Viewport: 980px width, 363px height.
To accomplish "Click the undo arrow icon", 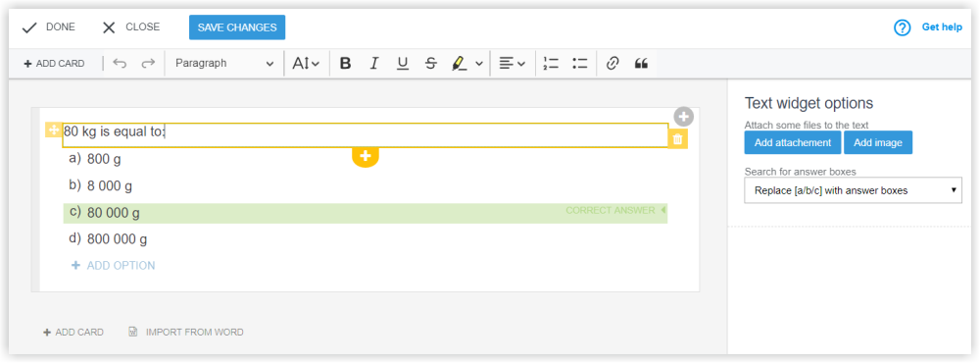I will 120,63.
